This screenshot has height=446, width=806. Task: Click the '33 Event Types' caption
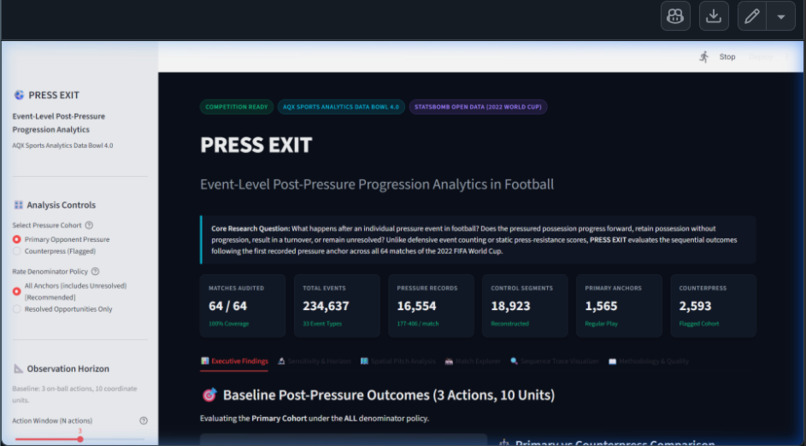(x=322, y=324)
